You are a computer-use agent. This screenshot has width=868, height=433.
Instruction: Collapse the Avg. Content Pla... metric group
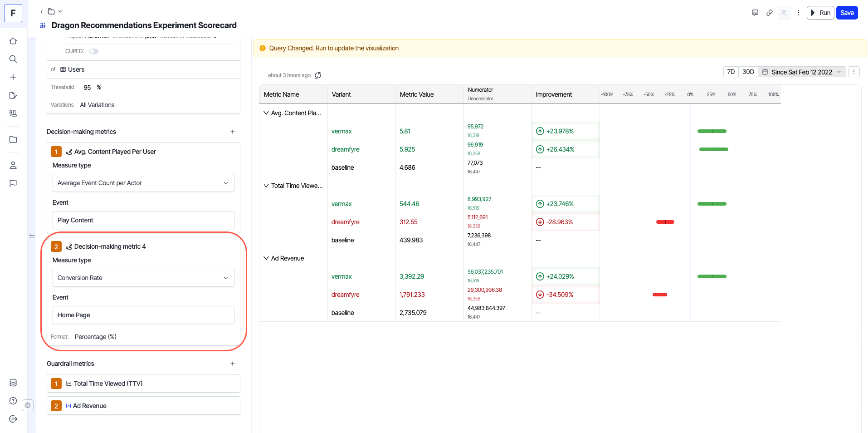click(266, 113)
